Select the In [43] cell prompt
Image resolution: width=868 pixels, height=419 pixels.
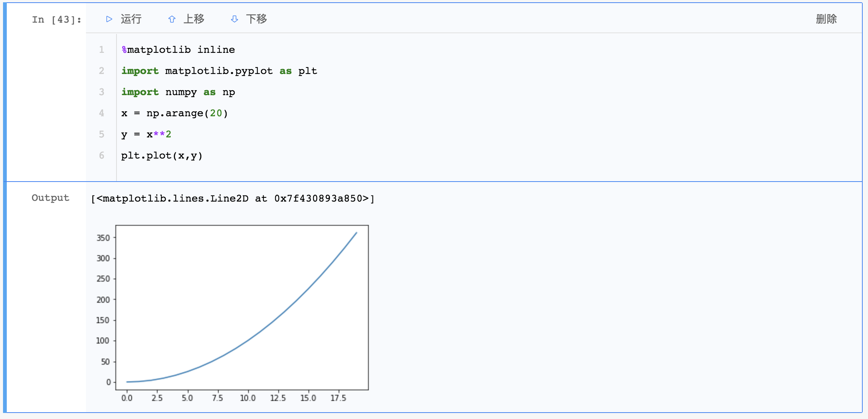57,20
